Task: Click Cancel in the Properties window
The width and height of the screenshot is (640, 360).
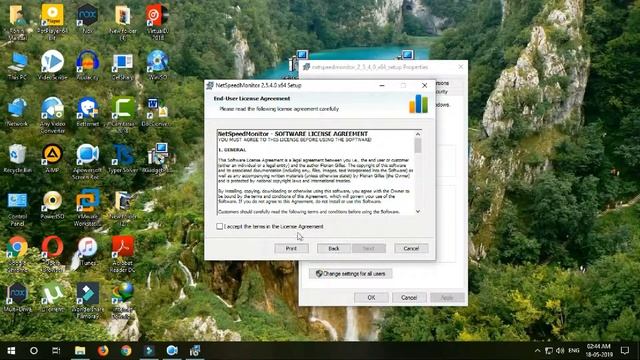Action: point(409,298)
